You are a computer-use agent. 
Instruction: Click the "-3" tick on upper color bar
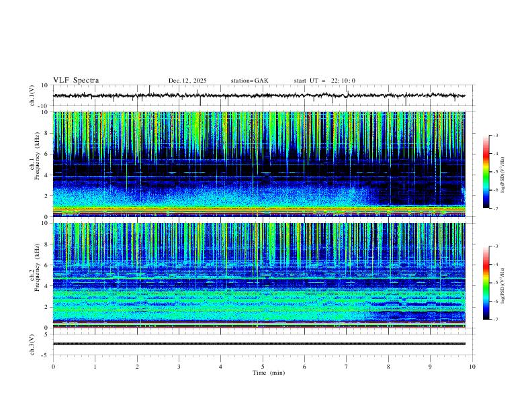point(496,135)
